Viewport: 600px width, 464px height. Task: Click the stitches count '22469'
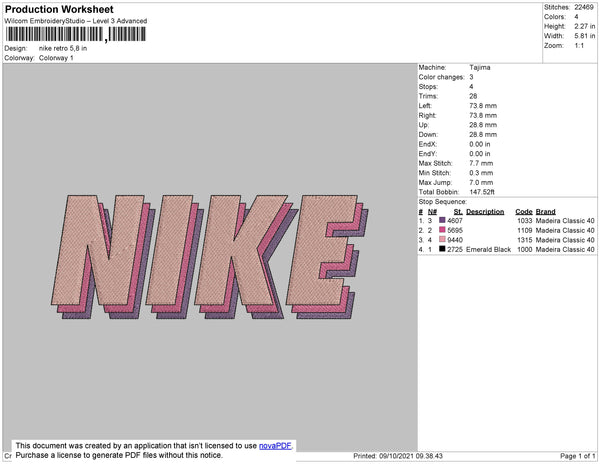pyautogui.click(x=584, y=7)
